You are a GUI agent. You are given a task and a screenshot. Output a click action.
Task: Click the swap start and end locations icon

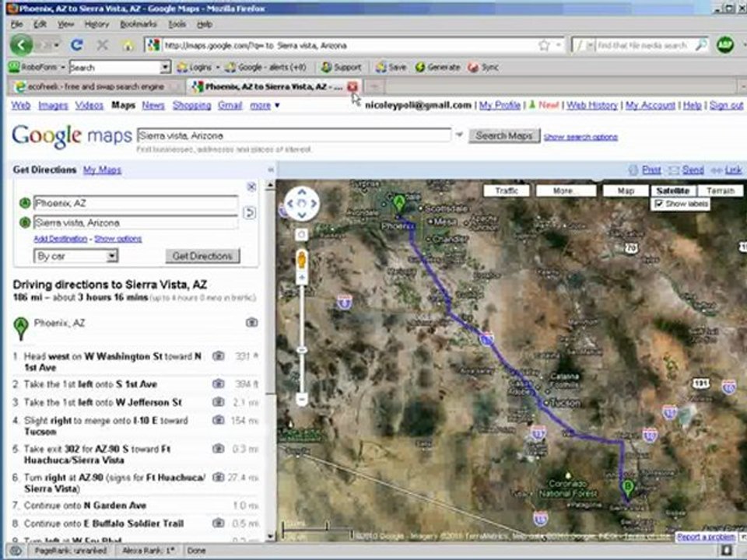point(249,213)
